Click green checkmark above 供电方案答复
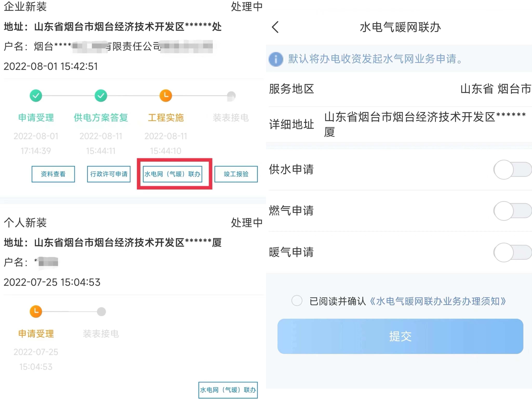532x399 pixels. click(x=101, y=96)
